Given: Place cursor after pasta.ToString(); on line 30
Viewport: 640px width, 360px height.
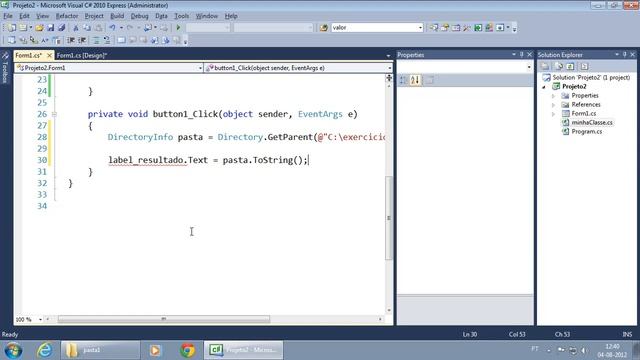Looking at the screenshot, I should (309, 160).
